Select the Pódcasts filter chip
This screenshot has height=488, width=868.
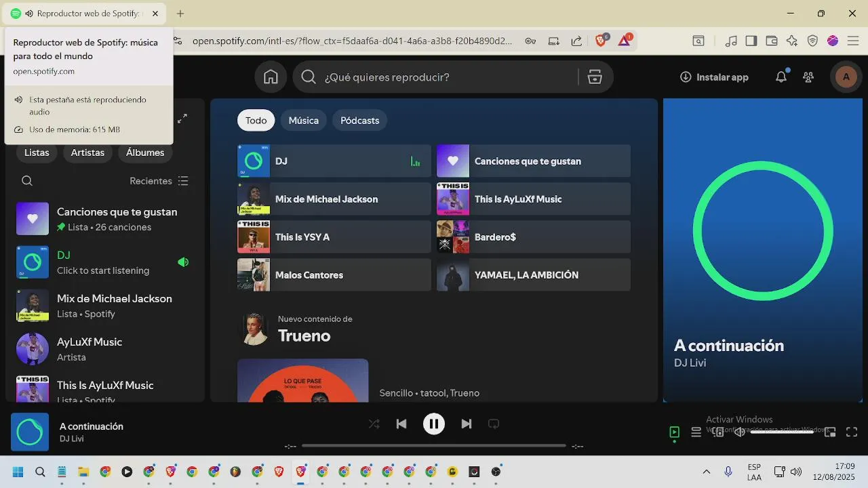pyautogui.click(x=360, y=121)
